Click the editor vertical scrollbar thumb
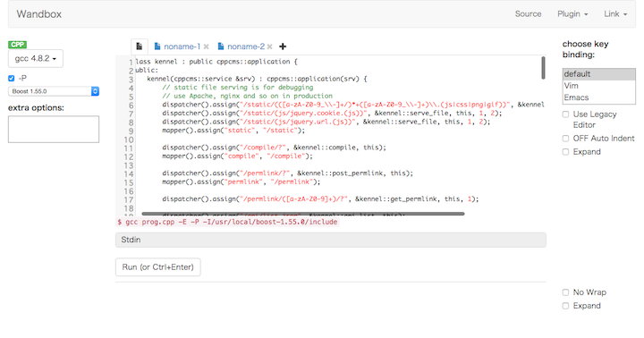This screenshot has width=644, height=338. point(543,68)
